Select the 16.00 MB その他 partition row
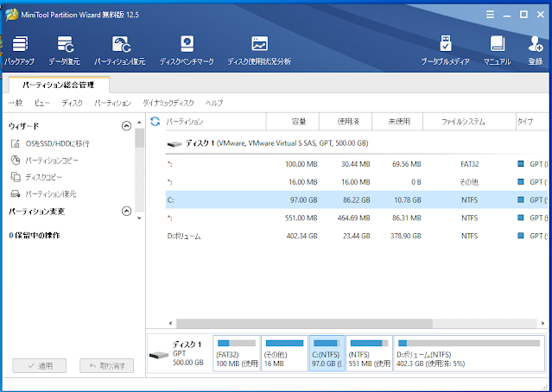Viewport: 552px width, 392px height. (x=357, y=181)
